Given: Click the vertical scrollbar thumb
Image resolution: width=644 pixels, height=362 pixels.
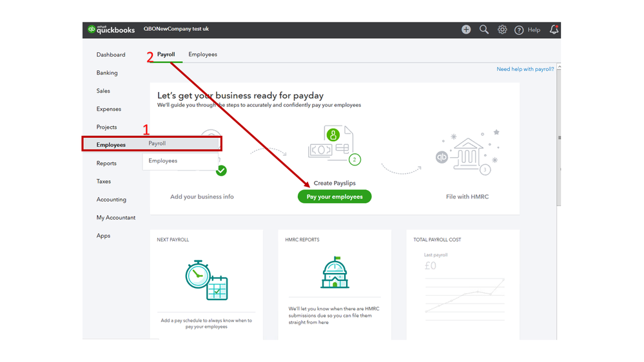Looking at the screenshot, I should tap(559, 138).
